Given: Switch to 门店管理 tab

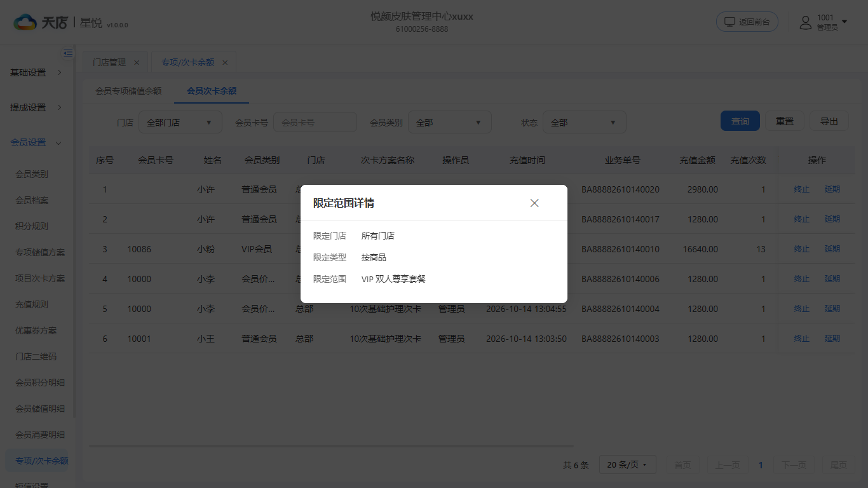Looking at the screenshot, I should pyautogui.click(x=109, y=62).
